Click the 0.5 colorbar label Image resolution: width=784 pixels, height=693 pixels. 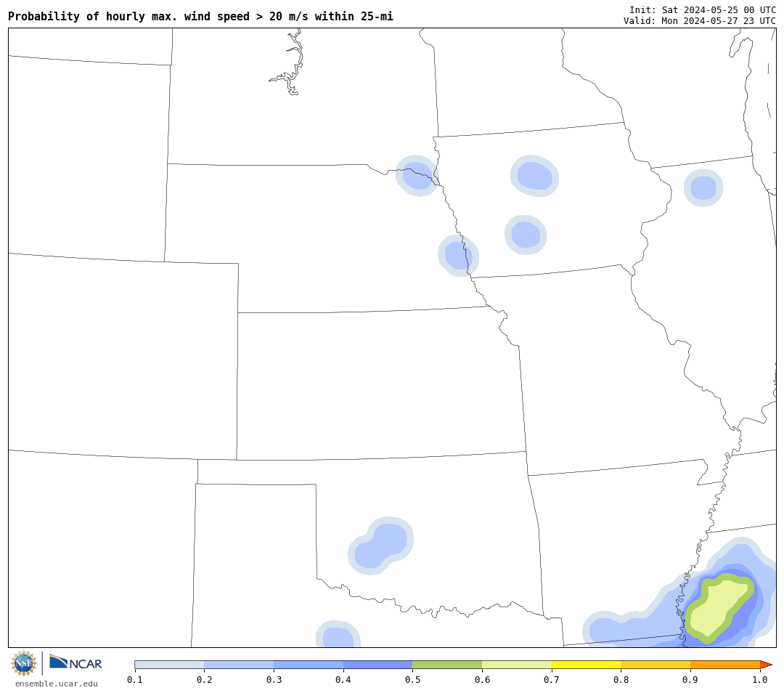point(412,679)
